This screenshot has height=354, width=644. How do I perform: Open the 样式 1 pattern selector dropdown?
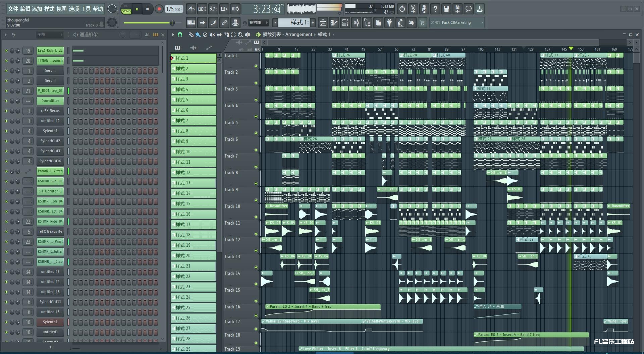coord(294,23)
